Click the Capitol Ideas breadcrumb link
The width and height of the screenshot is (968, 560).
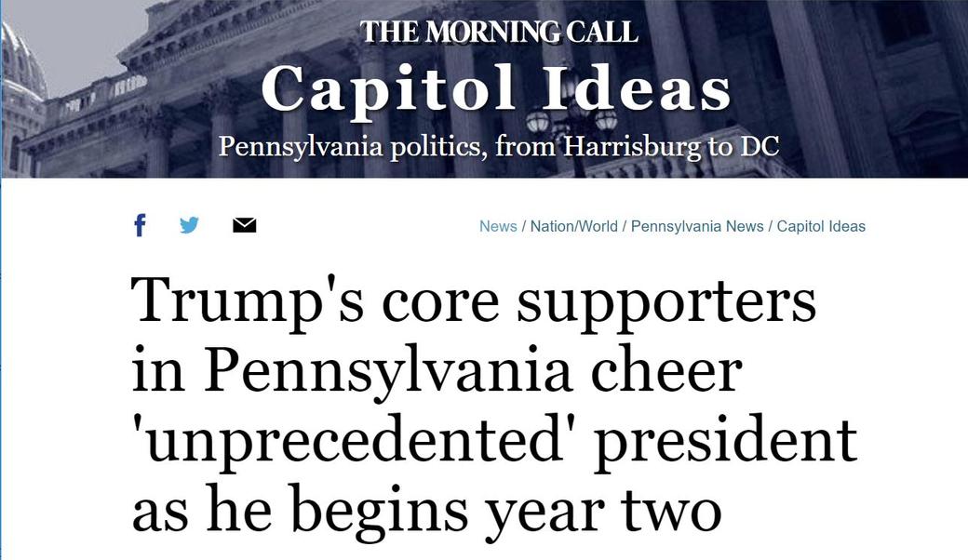point(821,226)
